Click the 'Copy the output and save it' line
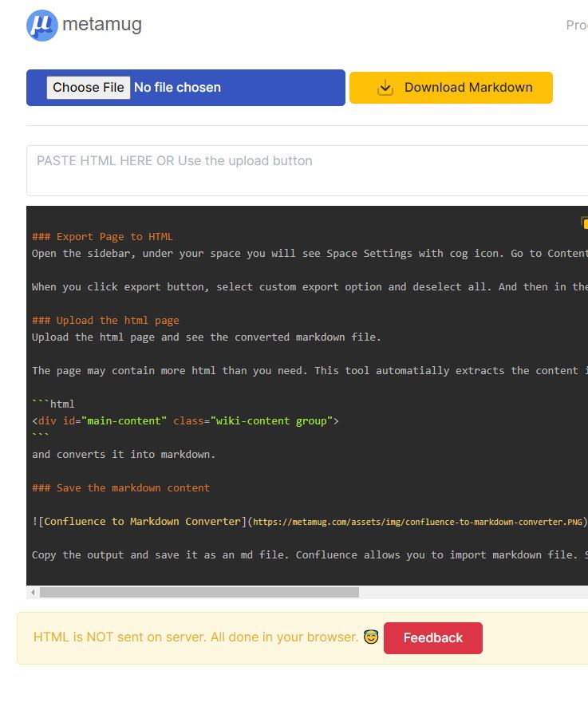The width and height of the screenshot is (588, 714). (310, 555)
